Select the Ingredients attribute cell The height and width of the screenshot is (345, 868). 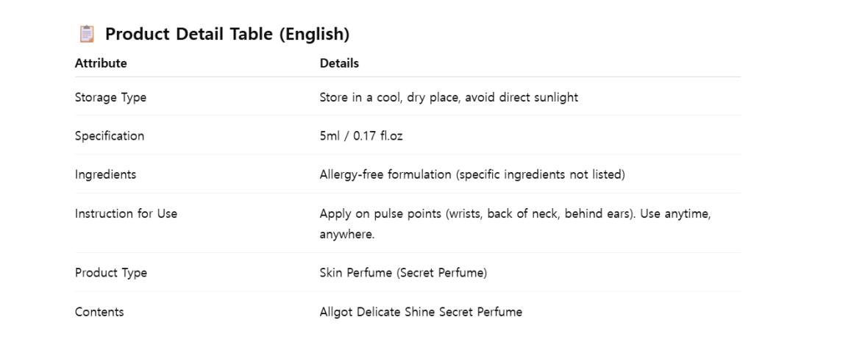point(105,175)
